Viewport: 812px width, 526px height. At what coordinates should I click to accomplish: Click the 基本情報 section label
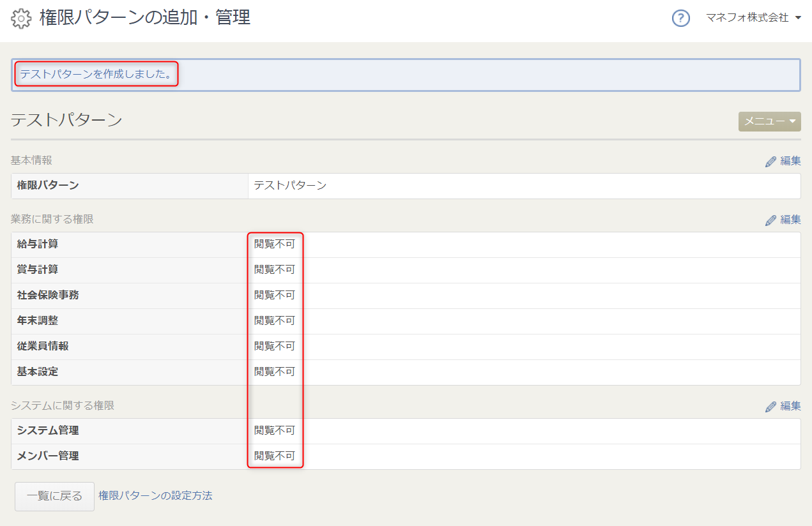click(31, 160)
